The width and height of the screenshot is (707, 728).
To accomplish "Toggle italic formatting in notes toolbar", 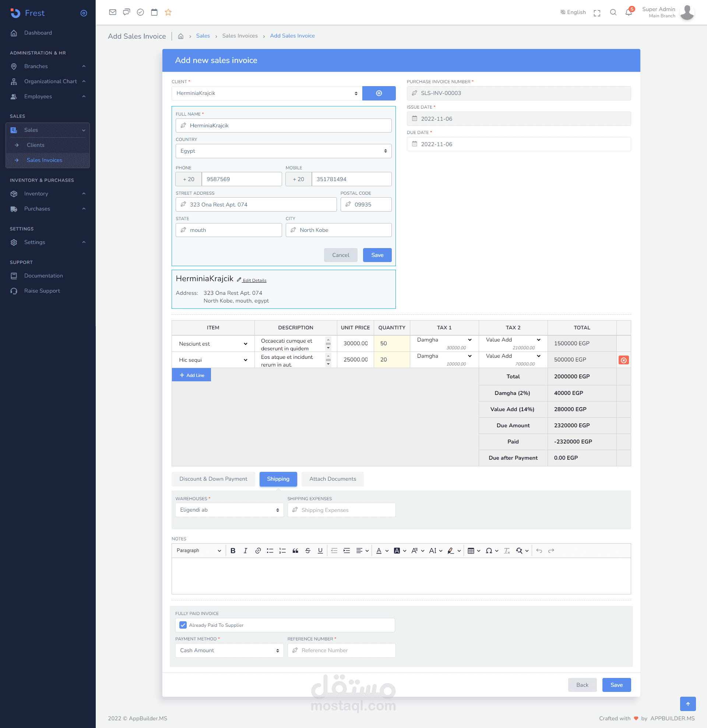I will coord(245,551).
